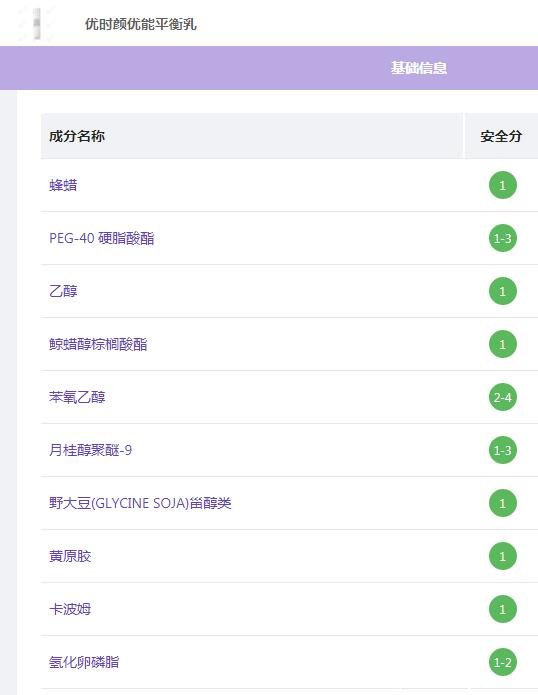Screen dimensions: 538x695
Task: Click the safety badge next to 卡波姆
Action: tap(503, 609)
